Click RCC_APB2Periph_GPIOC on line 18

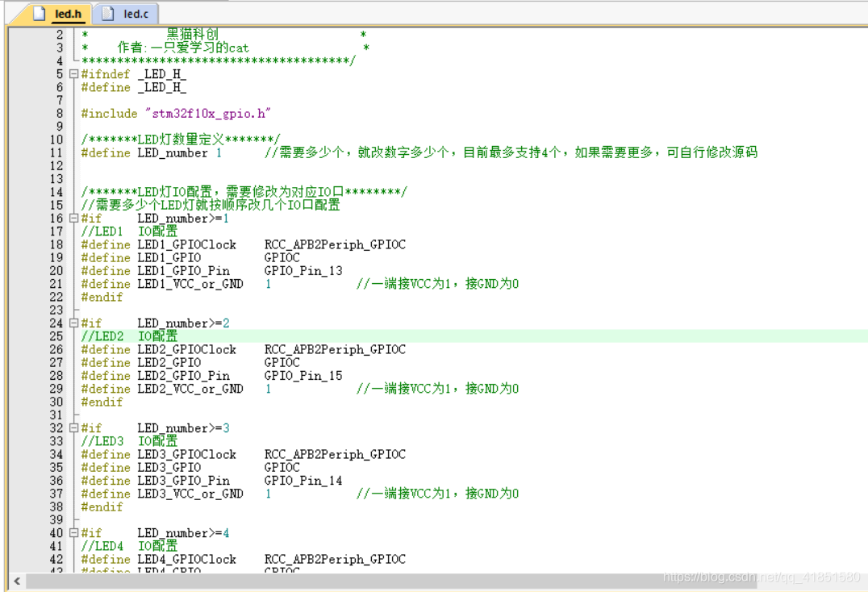pos(335,244)
